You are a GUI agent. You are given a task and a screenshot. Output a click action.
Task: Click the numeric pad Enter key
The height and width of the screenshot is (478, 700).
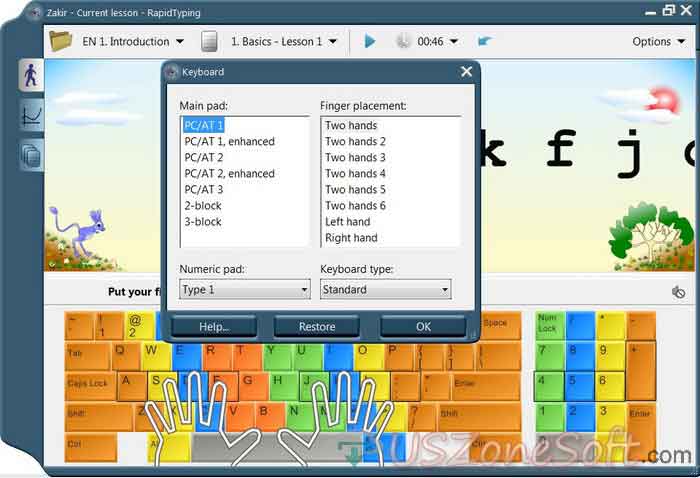[x=641, y=432]
